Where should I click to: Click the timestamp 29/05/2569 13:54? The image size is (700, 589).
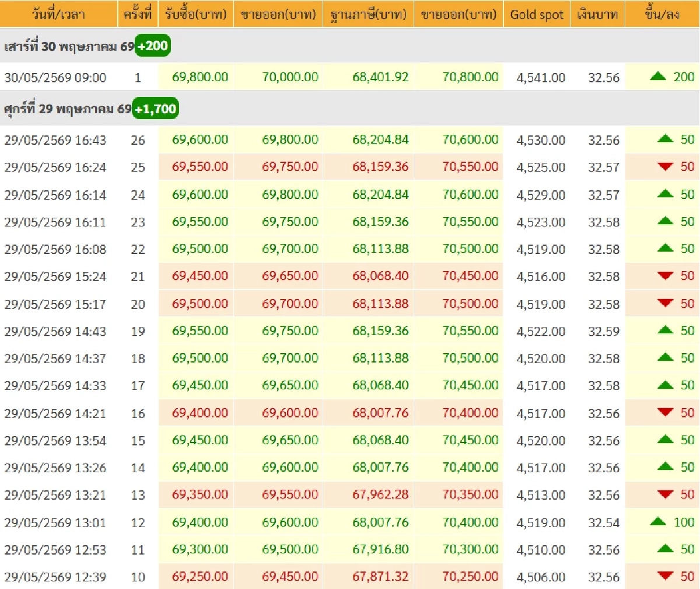coord(55,441)
